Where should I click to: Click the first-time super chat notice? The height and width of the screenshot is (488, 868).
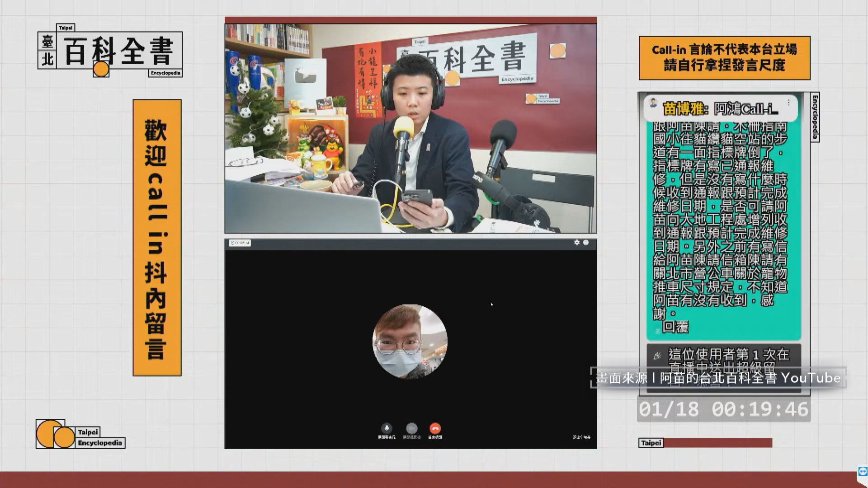pos(723,356)
